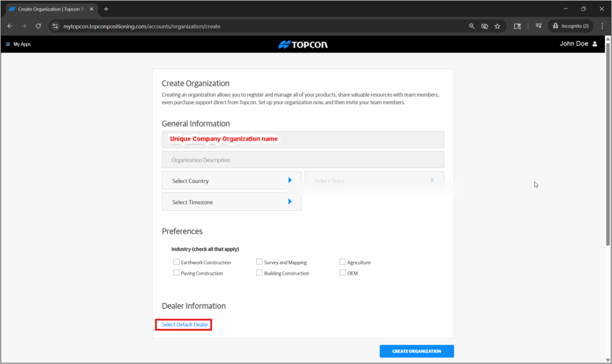The height and width of the screenshot is (364, 612).
Task: Check the Paving Construction checkbox
Action: 177,273
